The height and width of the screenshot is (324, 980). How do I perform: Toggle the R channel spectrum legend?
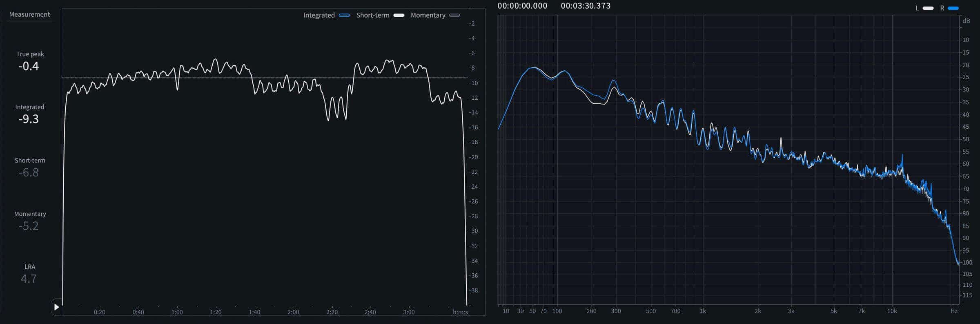click(953, 8)
